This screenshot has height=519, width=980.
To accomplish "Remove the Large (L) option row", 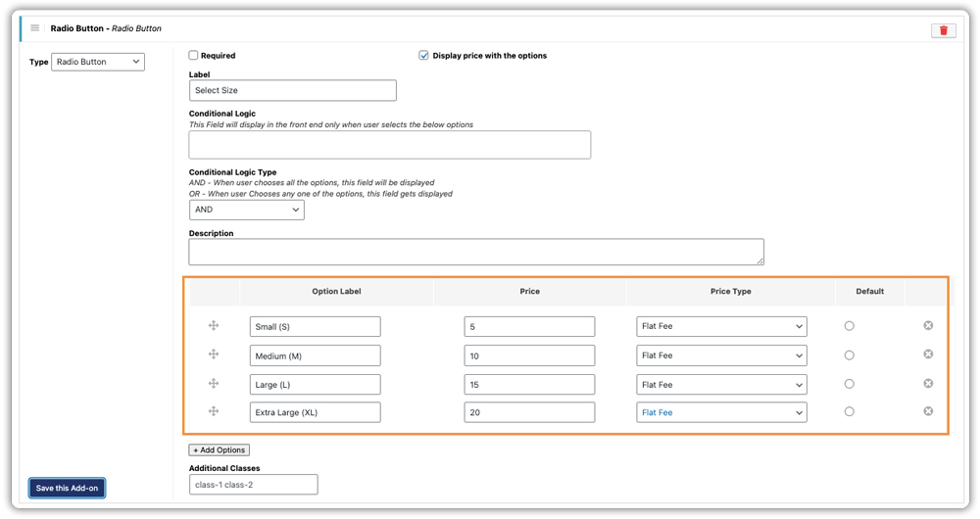I will point(928,384).
